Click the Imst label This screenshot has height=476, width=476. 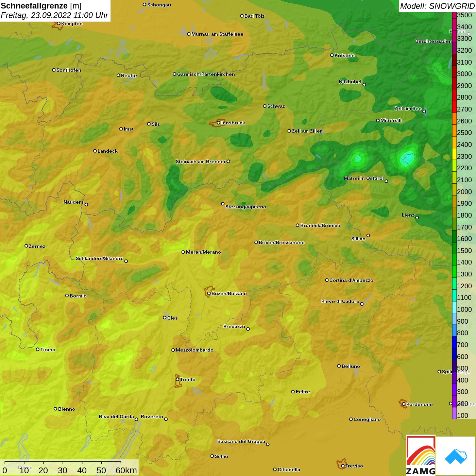coord(129,129)
